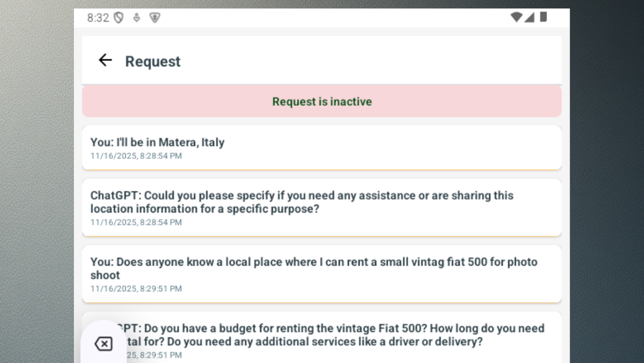Dismiss the 'Request is inactive' banner
This screenshot has width=644, height=363.
point(321,101)
